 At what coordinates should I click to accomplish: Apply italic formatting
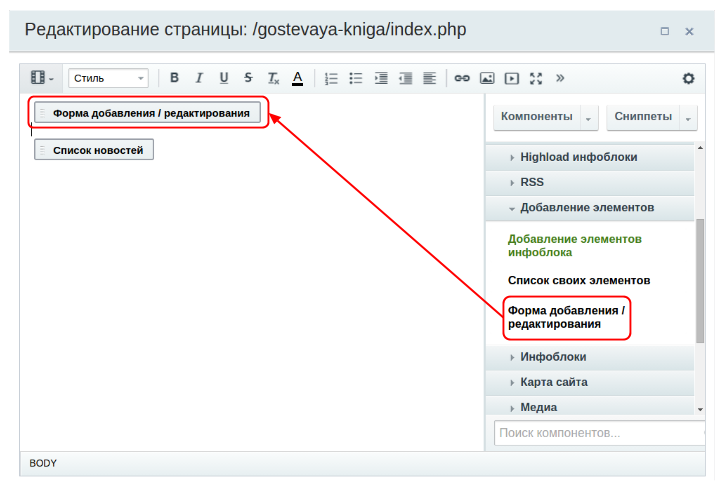pos(199,78)
